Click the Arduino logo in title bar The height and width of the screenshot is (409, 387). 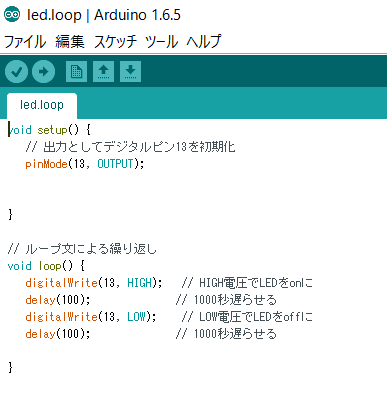coord(12,15)
